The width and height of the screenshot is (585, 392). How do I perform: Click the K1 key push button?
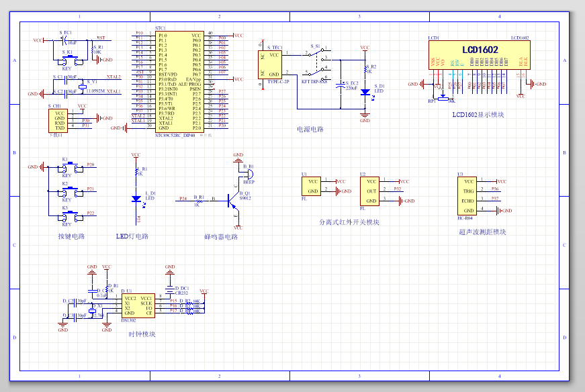(68, 166)
